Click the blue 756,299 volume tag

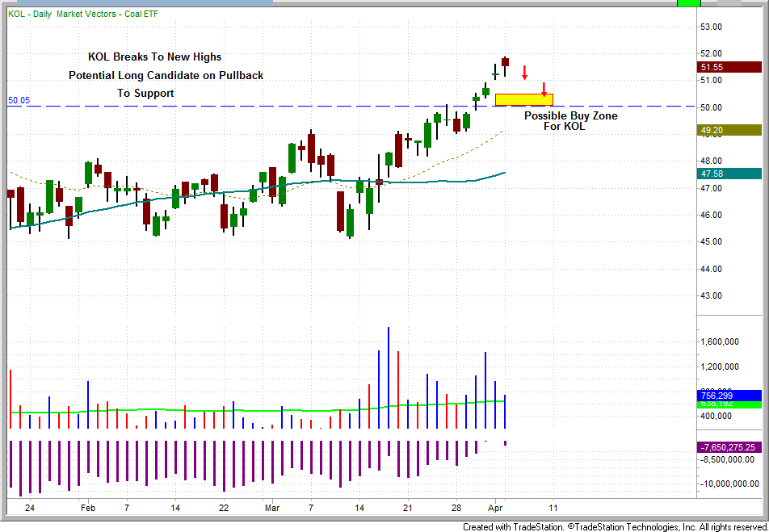pyautogui.click(x=729, y=396)
